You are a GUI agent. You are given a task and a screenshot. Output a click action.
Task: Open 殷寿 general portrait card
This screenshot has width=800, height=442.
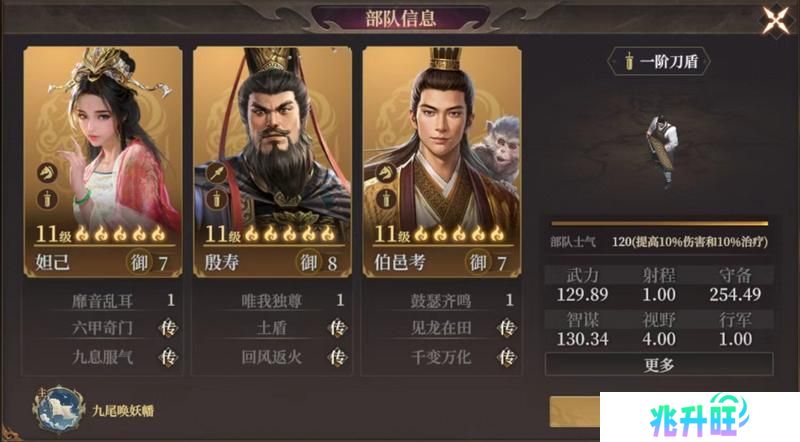[272, 162]
